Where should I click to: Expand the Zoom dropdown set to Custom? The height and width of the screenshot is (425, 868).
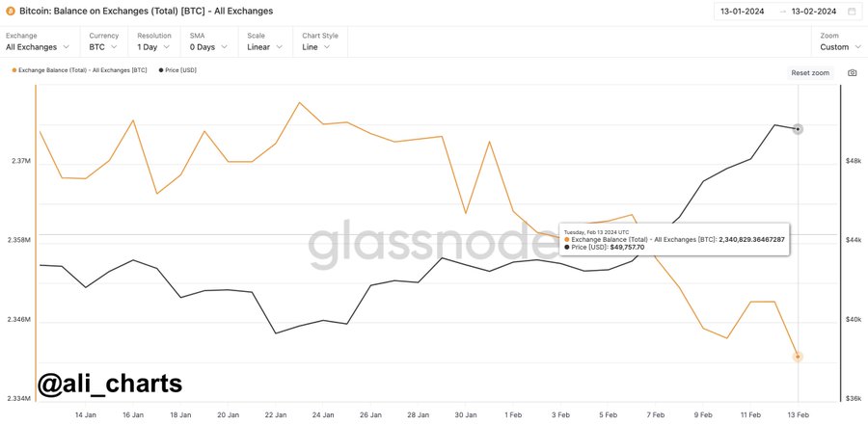pyautogui.click(x=840, y=46)
